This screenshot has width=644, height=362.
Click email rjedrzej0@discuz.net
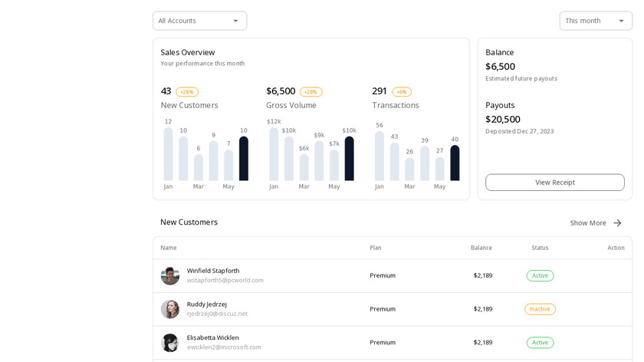(217, 314)
